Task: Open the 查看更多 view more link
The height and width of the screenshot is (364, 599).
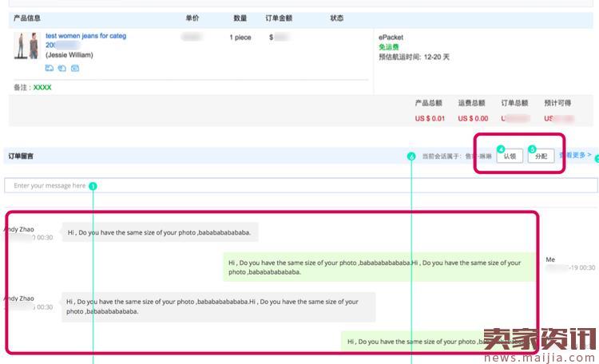Action: 575,155
